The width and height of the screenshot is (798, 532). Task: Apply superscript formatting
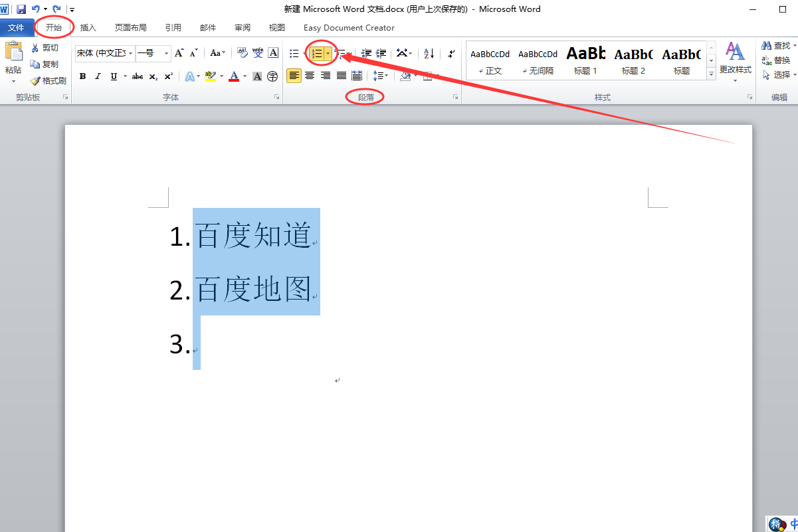tap(169, 76)
